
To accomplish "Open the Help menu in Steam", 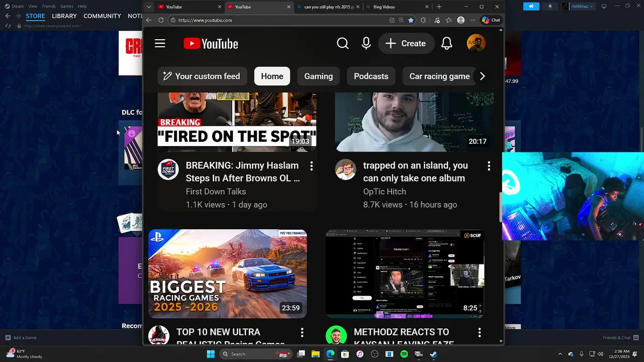I will (82, 6).
